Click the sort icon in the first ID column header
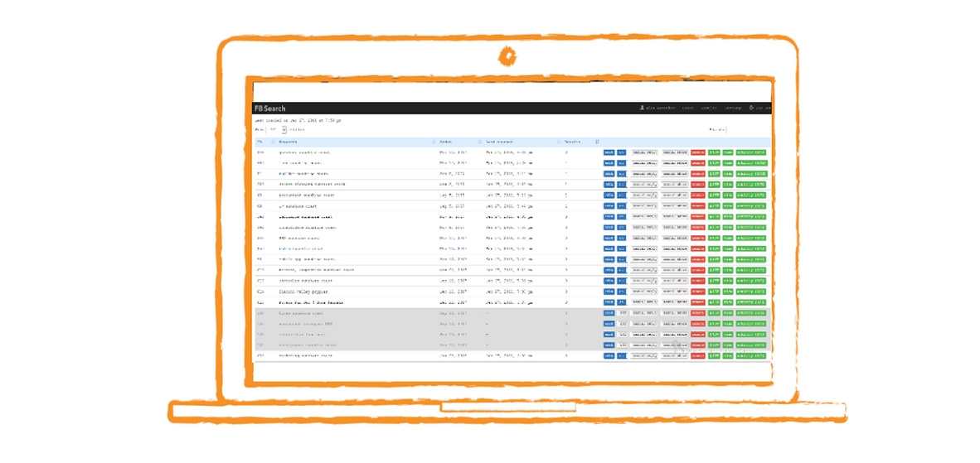Viewport: 980px width, 463px height. (x=274, y=142)
